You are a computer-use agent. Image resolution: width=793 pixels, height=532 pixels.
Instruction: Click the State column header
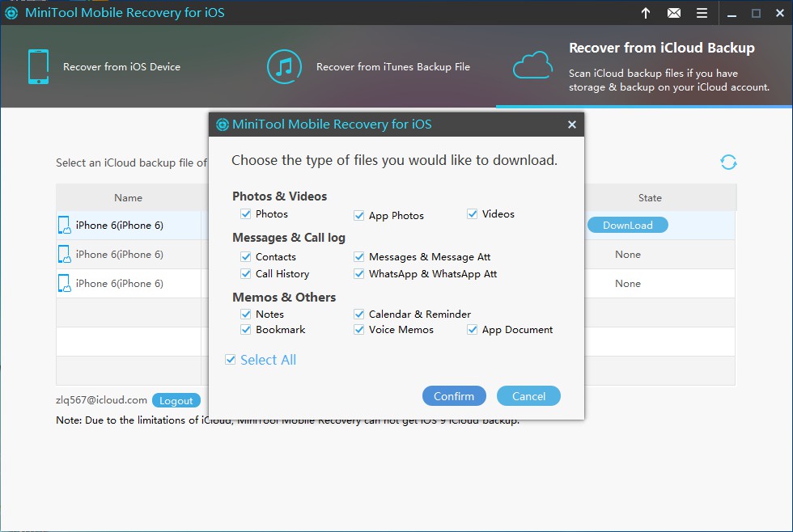pyautogui.click(x=650, y=198)
